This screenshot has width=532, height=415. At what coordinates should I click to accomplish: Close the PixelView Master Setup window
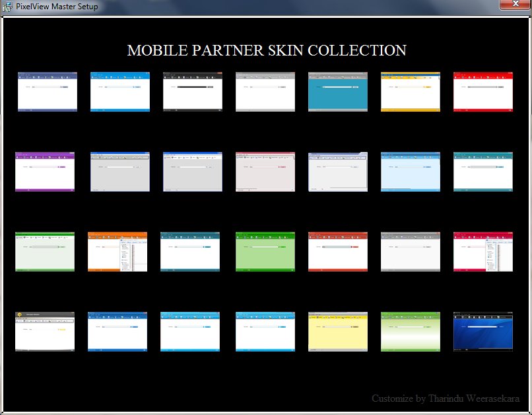tap(515, 4)
